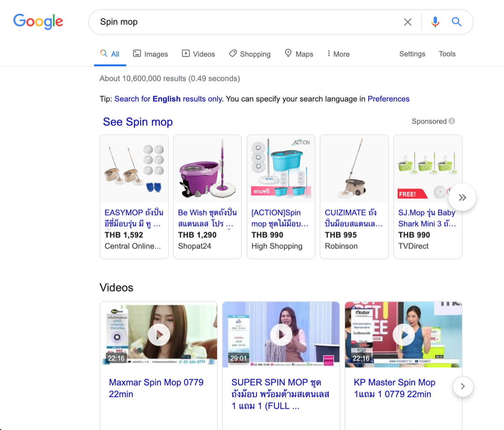Click the High Shopping seller text
The height and width of the screenshot is (430, 504).
pos(277,246)
